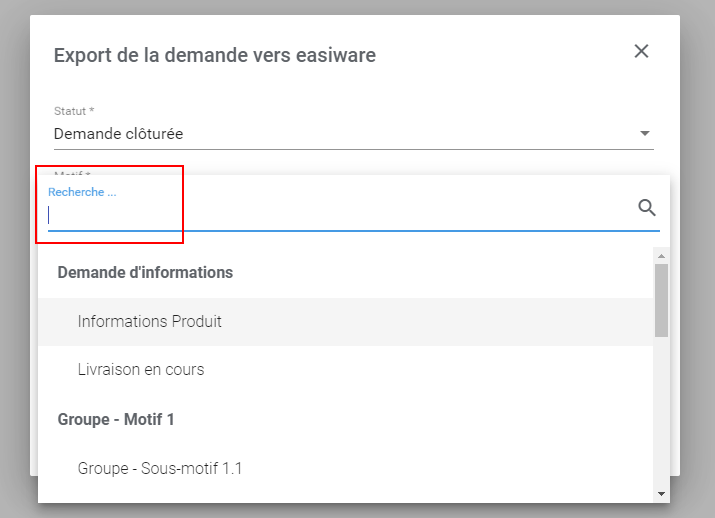Click the "Statut *" field label
715x518 pixels.
74,110
